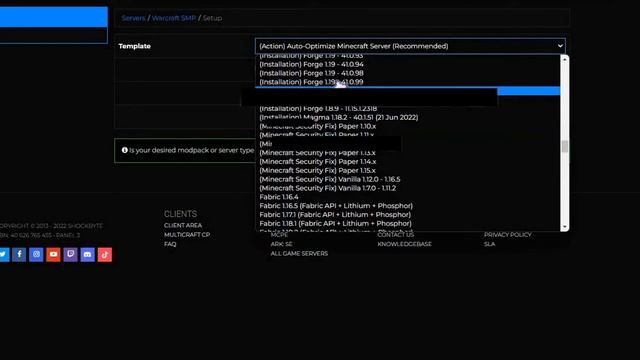Open ALL GAME SERVERS footer link
This screenshot has height=360, width=640.
pyautogui.click(x=299, y=253)
